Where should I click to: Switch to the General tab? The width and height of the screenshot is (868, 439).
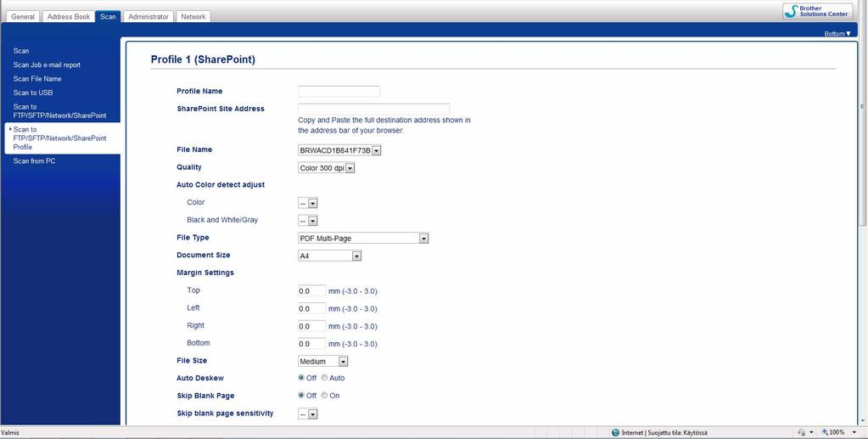pos(23,17)
